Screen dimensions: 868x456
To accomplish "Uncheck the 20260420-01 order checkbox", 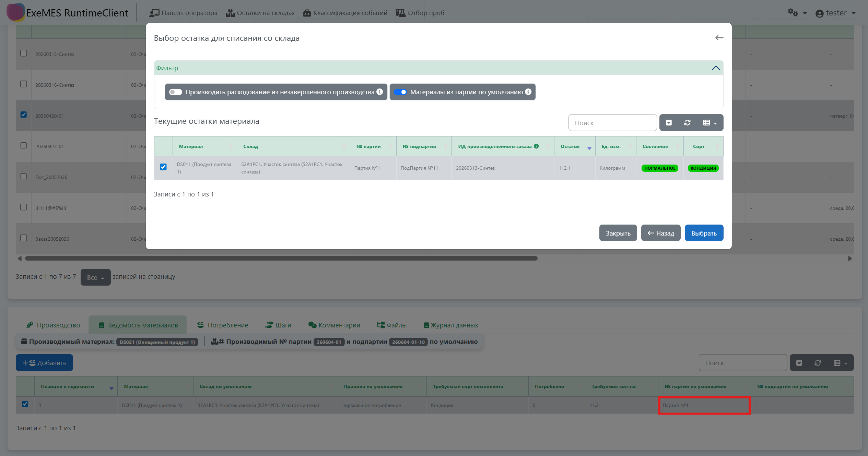I will click(24, 115).
